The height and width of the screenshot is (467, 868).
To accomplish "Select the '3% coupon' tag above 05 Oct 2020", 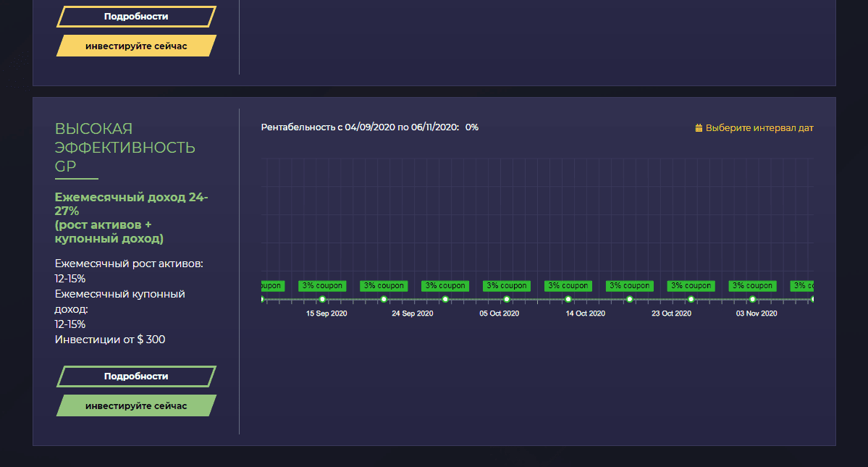I will click(507, 286).
